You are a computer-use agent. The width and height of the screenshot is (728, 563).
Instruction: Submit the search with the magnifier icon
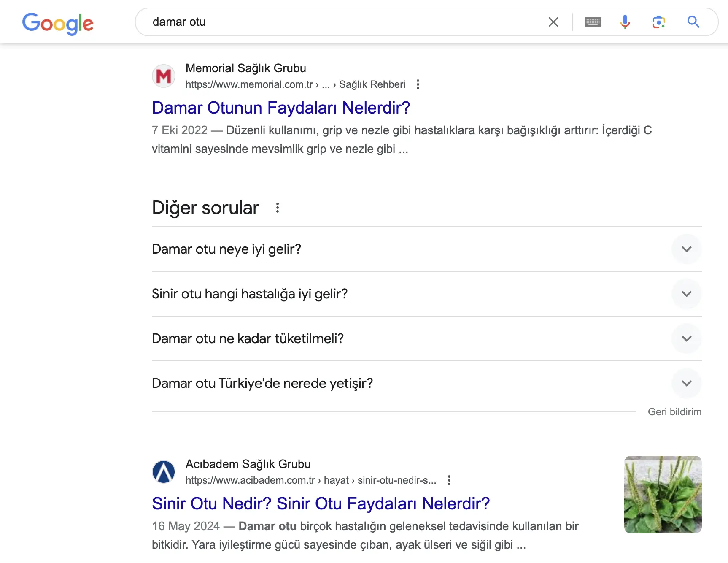click(x=693, y=22)
